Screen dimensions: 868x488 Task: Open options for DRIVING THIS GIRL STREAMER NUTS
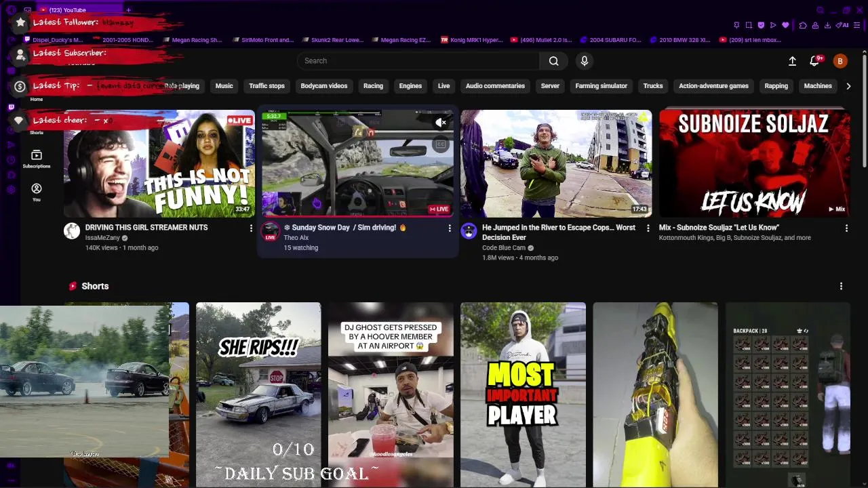[251, 228]
